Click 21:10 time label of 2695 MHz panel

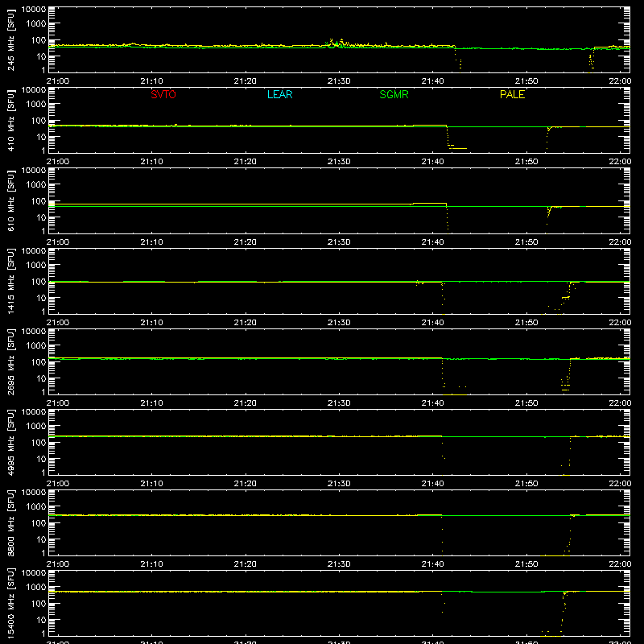click(x=151, y=403)
